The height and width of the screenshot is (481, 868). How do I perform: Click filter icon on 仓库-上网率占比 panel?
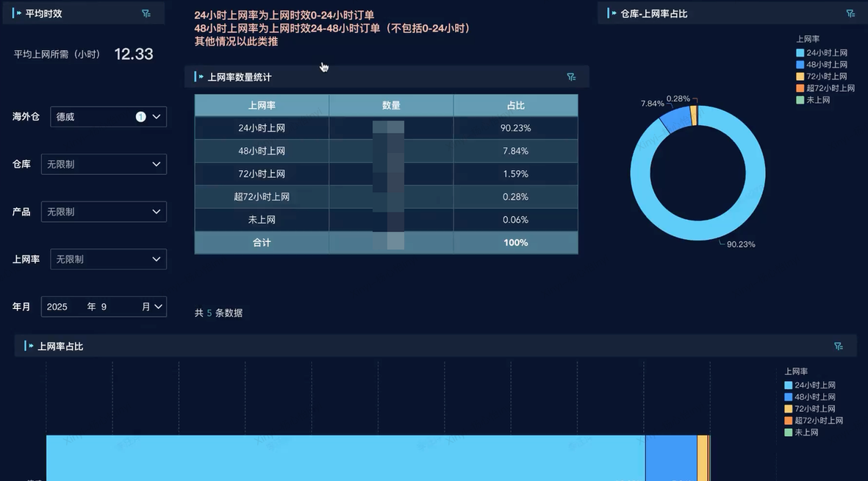coord(850,13)
